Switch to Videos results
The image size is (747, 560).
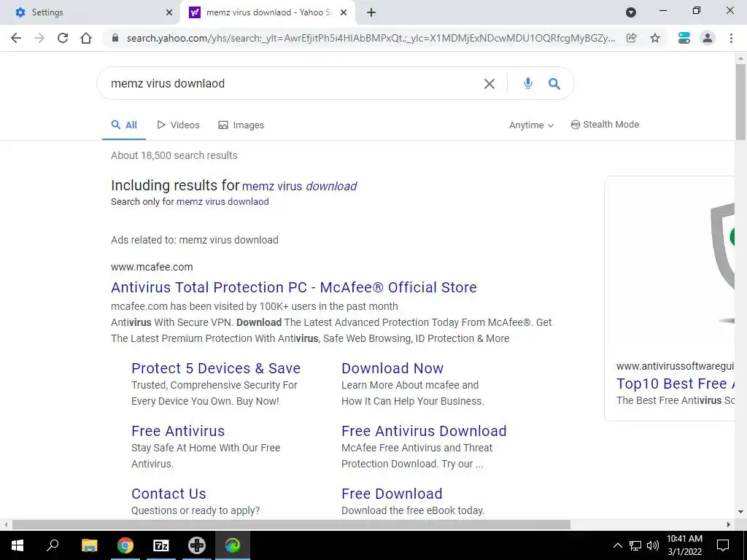(178, 125)
